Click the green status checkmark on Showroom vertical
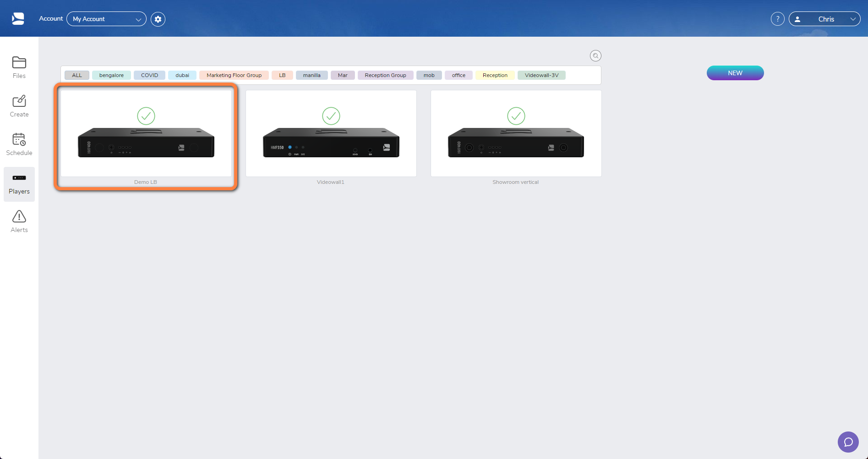 click(x=516, y=116)
